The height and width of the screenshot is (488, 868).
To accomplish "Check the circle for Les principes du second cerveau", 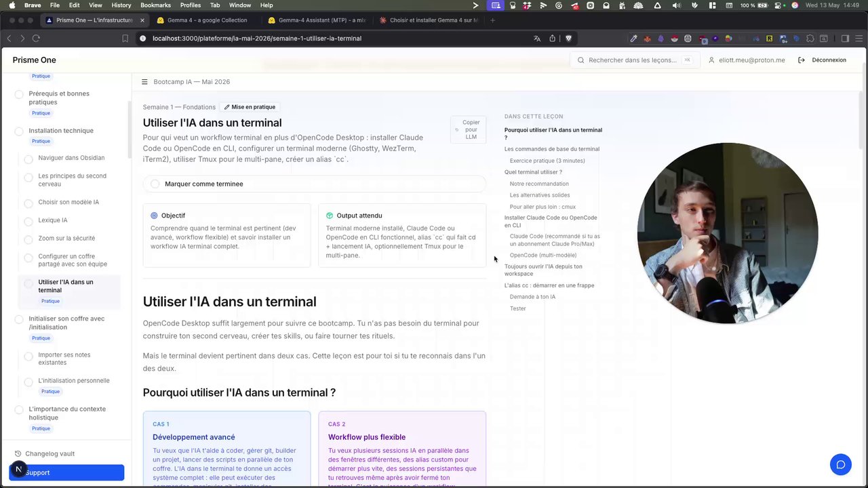I will (x=28, y=178).
